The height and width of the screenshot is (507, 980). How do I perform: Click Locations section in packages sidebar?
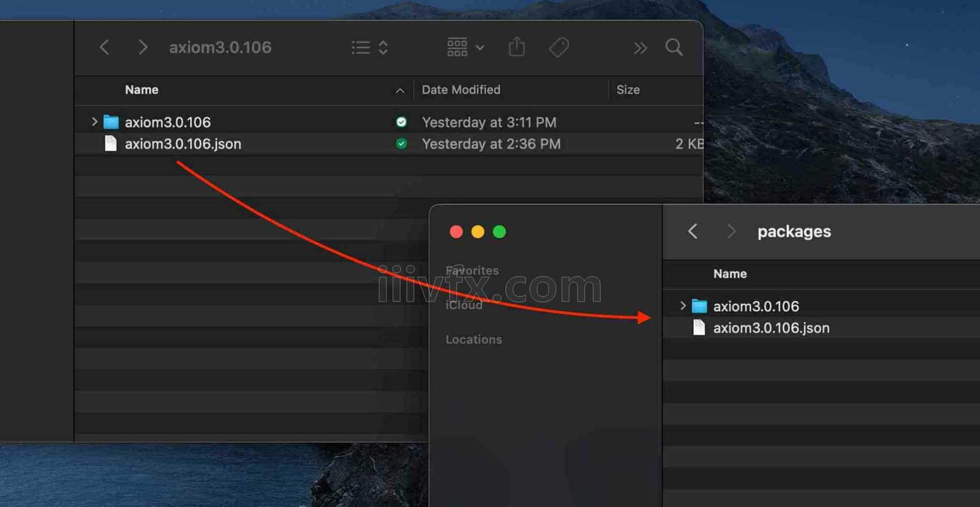[474, 340]
